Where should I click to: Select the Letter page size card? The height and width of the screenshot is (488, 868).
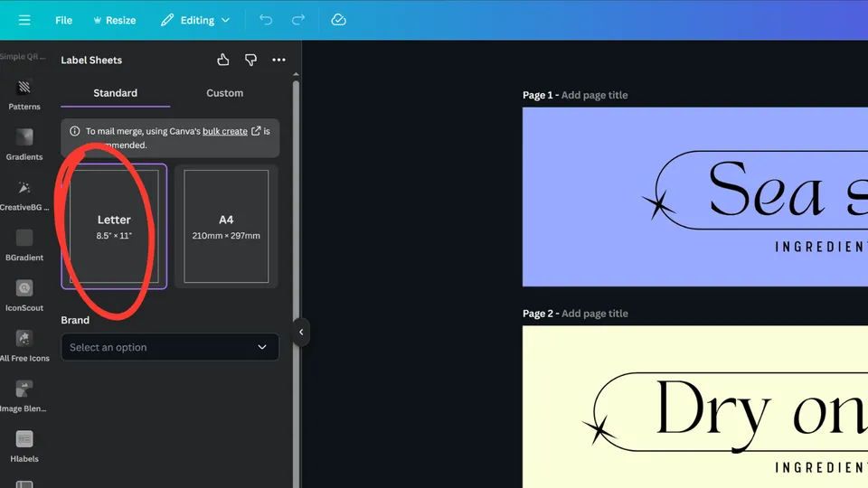(x=114, y=226)
